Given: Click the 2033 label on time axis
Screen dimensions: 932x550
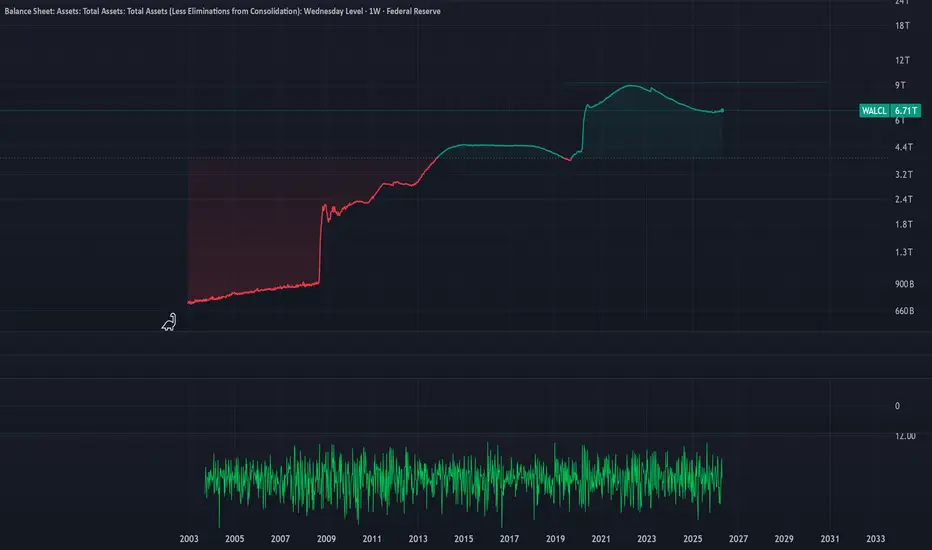Looking at the screenshot, I should tap(876, 539).
